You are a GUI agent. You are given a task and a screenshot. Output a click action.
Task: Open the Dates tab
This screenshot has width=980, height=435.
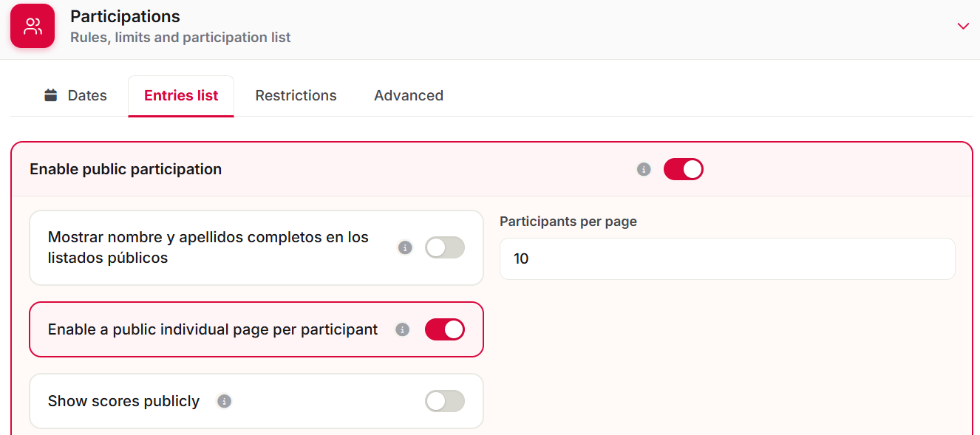pos(75,95)
